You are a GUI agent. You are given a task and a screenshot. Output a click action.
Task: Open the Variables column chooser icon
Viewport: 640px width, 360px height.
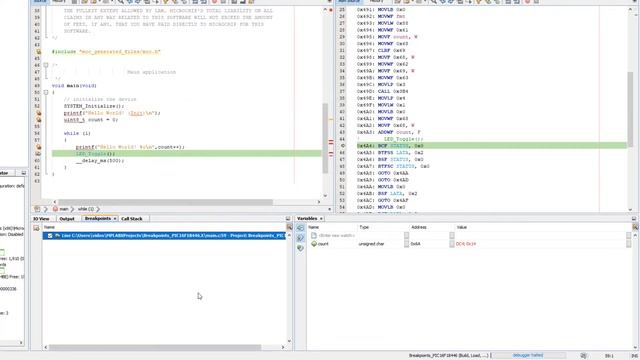pyautogui.click(x=635, y=227)
